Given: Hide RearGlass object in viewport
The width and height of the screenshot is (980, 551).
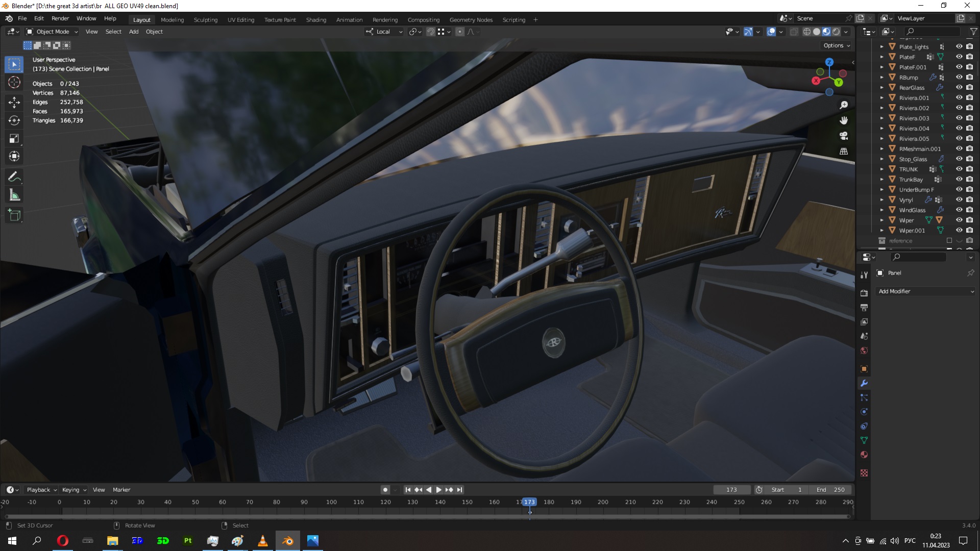Looking at the screenshot, I should pos(959,87).
